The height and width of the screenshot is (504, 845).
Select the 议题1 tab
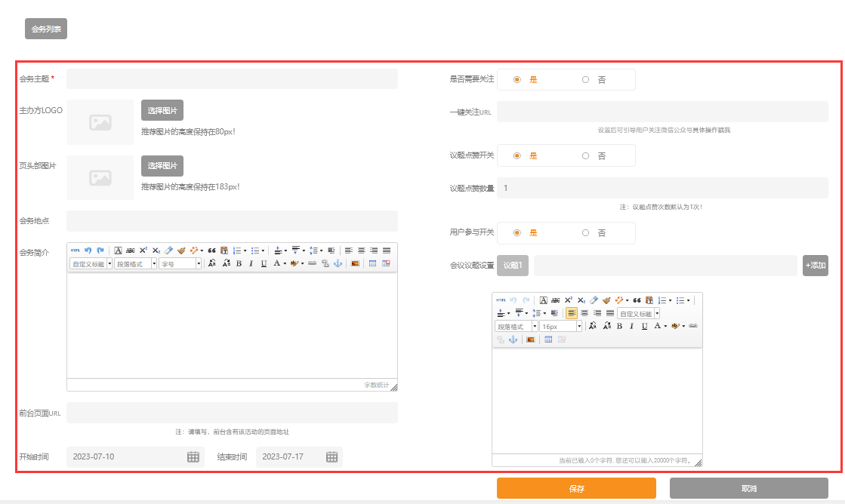coord(513,266)
